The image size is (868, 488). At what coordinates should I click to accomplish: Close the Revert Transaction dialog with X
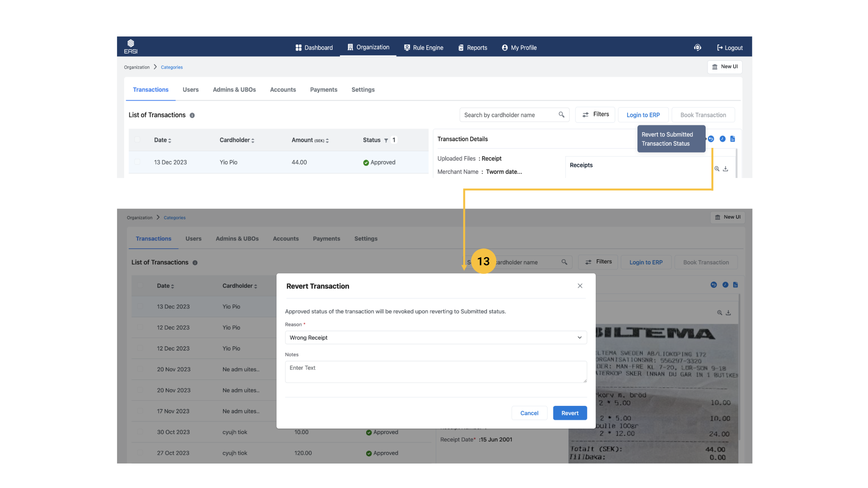point(580,286)
